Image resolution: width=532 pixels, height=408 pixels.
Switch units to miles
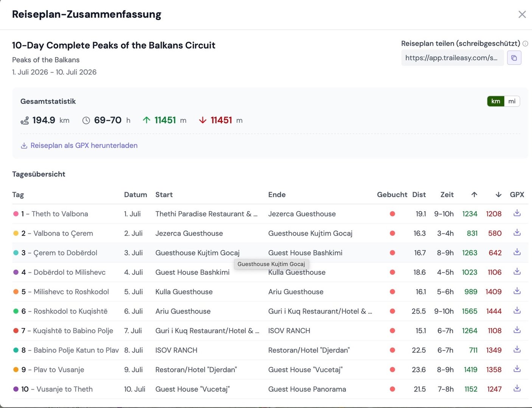click(x=512, y=101)
